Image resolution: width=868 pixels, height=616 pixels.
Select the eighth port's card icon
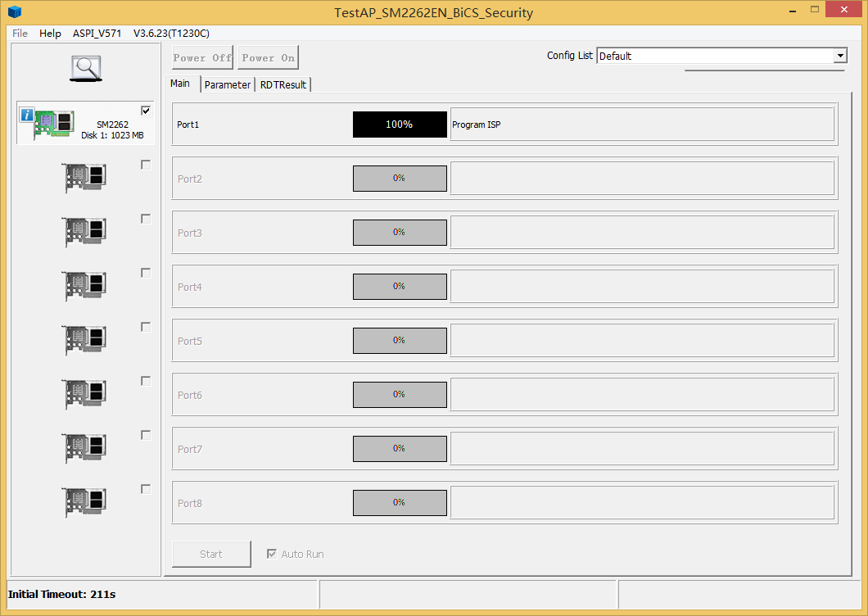coord(85,502)
